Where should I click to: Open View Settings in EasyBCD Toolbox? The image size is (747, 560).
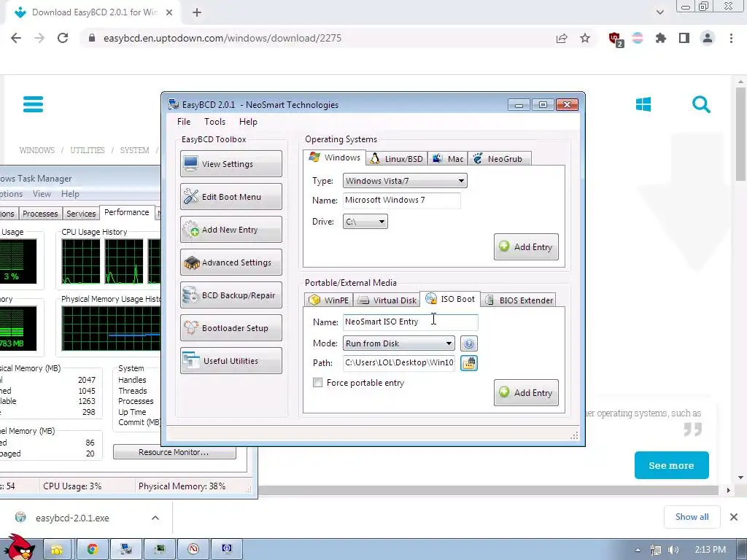point(231,164)
